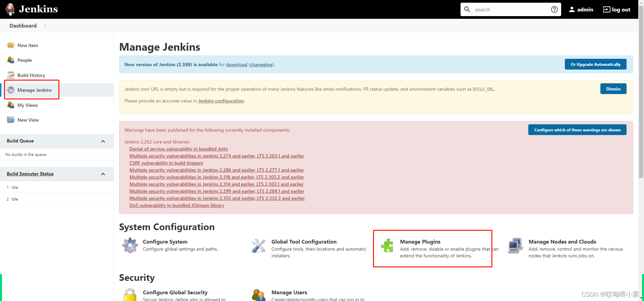Open search help question mark icon

(554, 9)
